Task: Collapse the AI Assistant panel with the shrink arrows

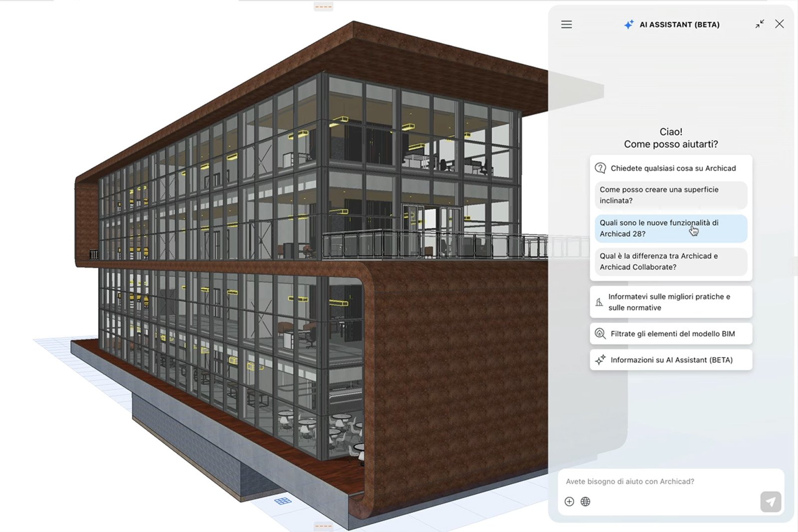Action: [759, 24]
